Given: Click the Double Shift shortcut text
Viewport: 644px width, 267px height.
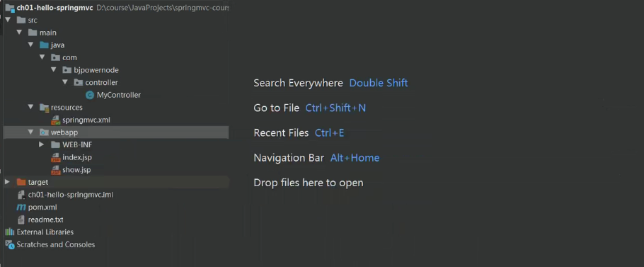Looking at the screenshot, I should tap(379, 83).
